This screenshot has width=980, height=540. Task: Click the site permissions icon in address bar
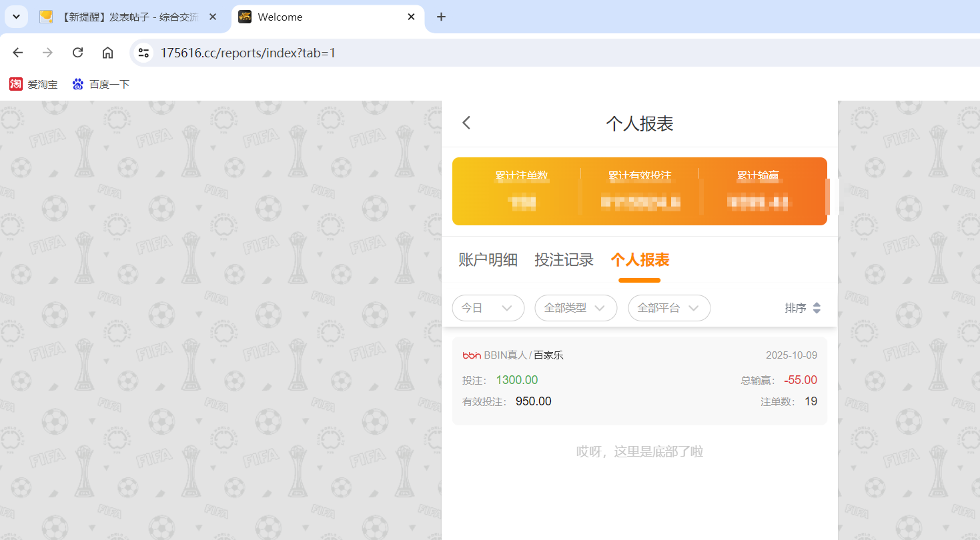(143, 52)
